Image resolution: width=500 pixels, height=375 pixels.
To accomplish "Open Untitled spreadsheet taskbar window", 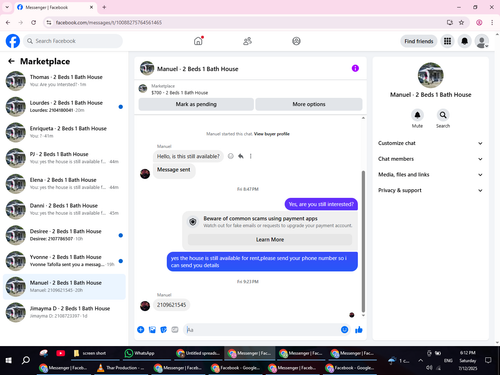I will tap(199, 353).
